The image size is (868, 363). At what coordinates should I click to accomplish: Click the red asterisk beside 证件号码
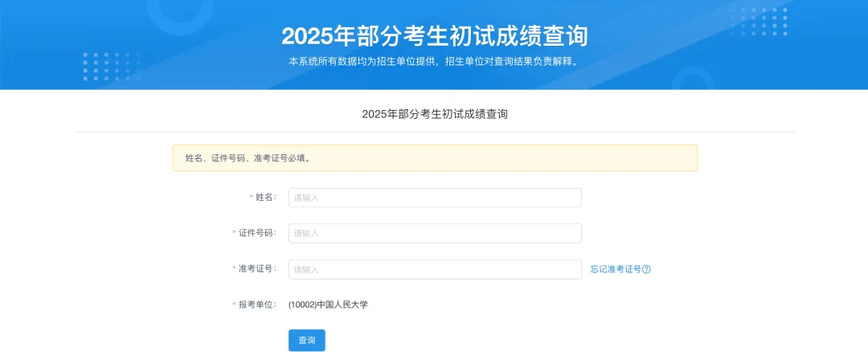(x=234, y=233)
